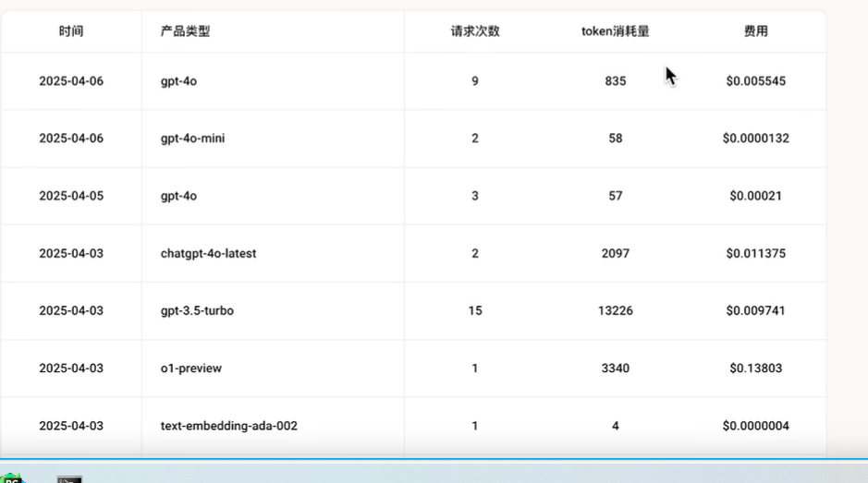Select gpt-4o in the 835-token row
Image resolution: width=868 pixels, height=483 pixels.
click(178, 81)
